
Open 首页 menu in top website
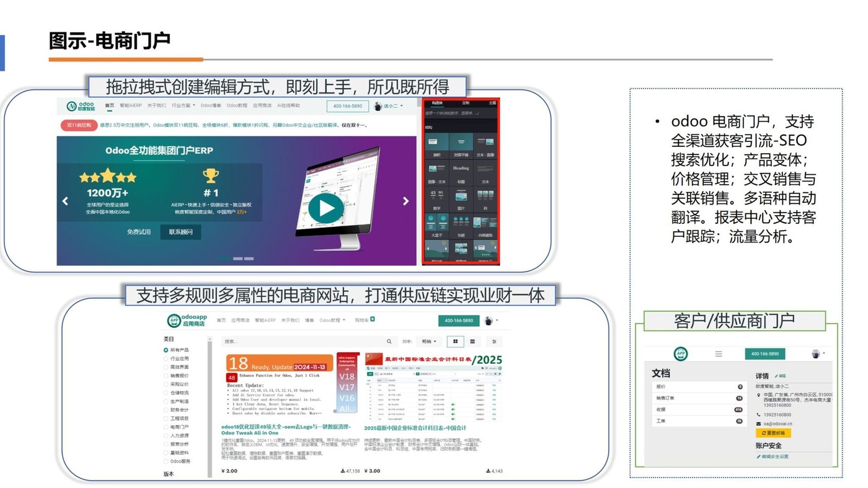point(110,105)
